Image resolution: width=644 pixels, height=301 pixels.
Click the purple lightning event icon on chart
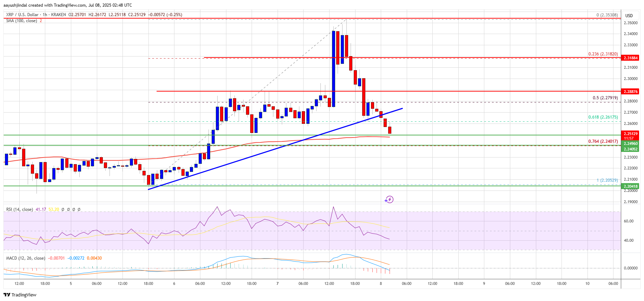click(389, 200)
